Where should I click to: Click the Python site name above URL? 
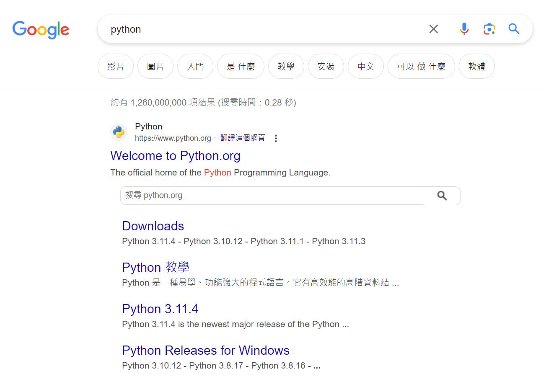click(x=148, y=126)
